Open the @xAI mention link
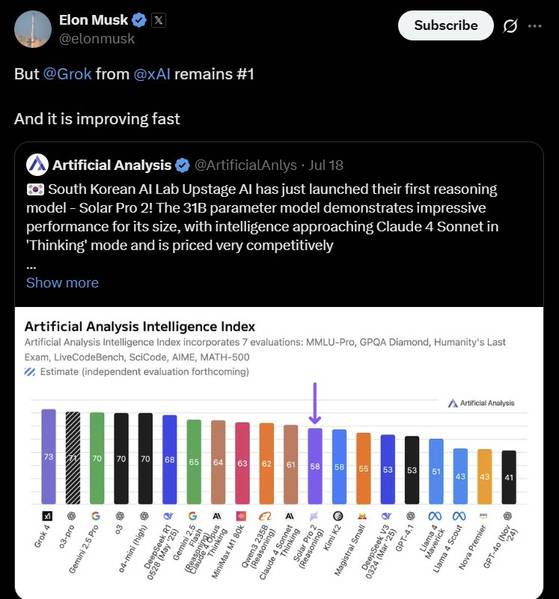The image size is (559, 599). pyautogui.click(x=152, y=74)
